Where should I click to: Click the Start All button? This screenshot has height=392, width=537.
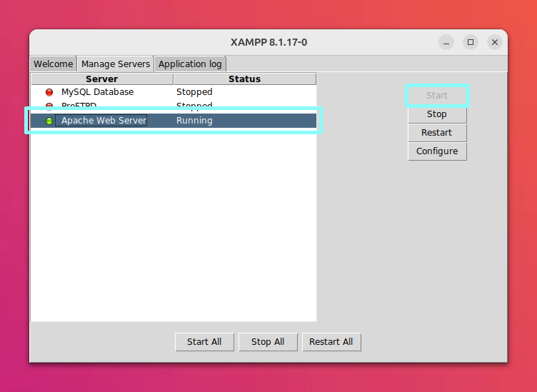(x=204, y=342)
